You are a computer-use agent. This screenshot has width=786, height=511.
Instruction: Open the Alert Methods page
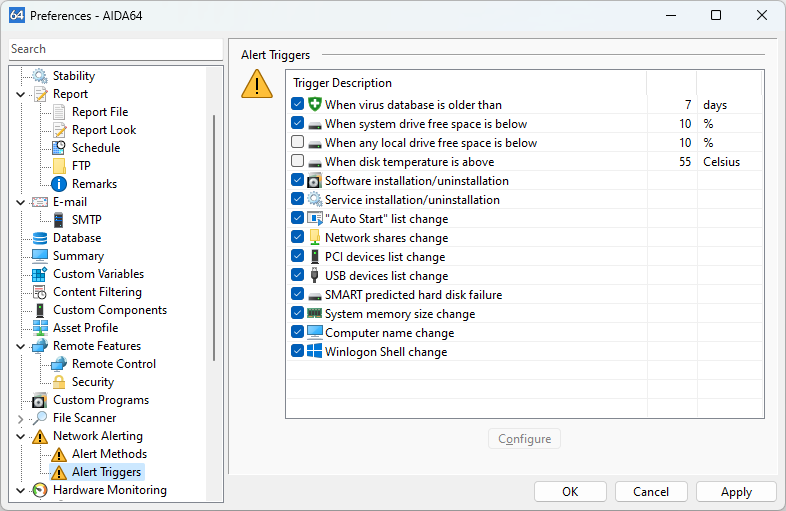pos(108,454)
